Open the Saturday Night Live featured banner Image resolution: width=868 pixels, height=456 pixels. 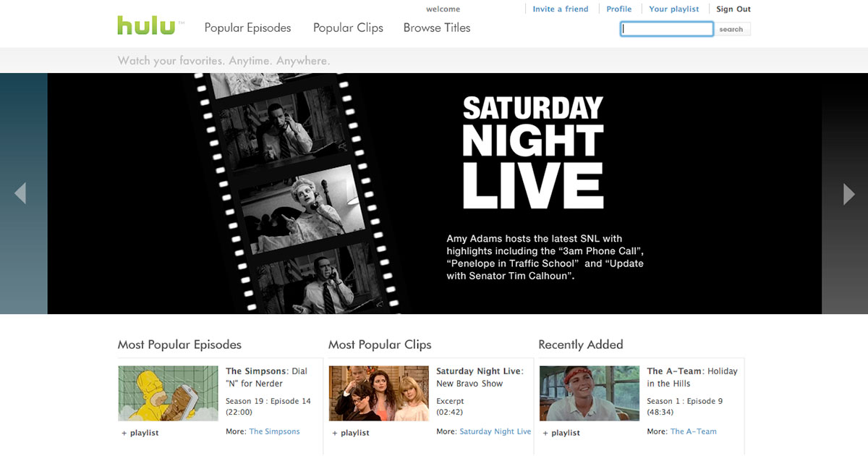(434, 193)
